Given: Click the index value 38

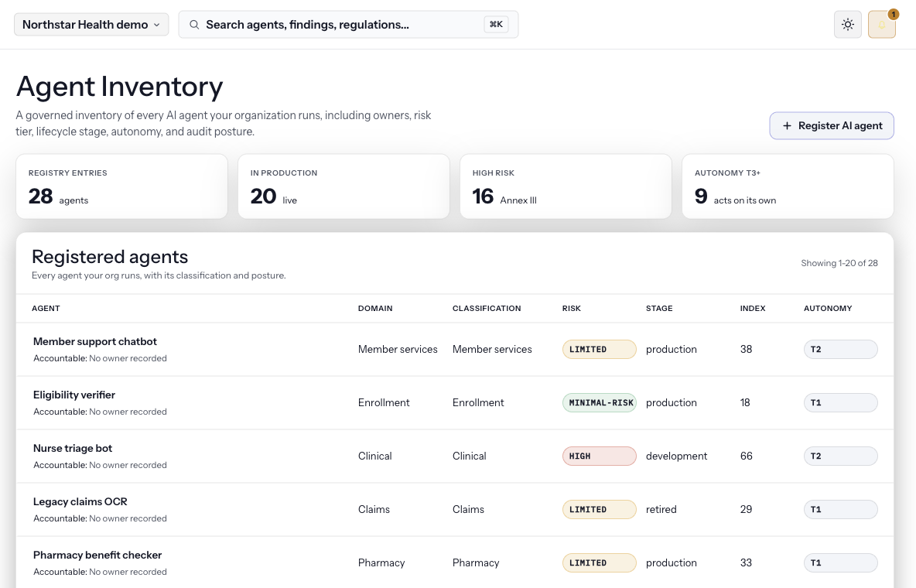Looking at the screenshot, I should point(746,350).
